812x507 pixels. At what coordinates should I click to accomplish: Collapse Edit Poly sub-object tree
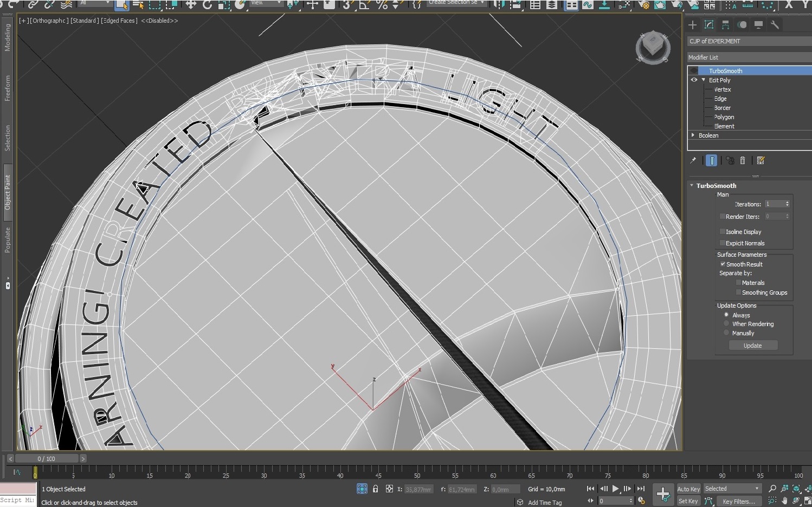704,80
